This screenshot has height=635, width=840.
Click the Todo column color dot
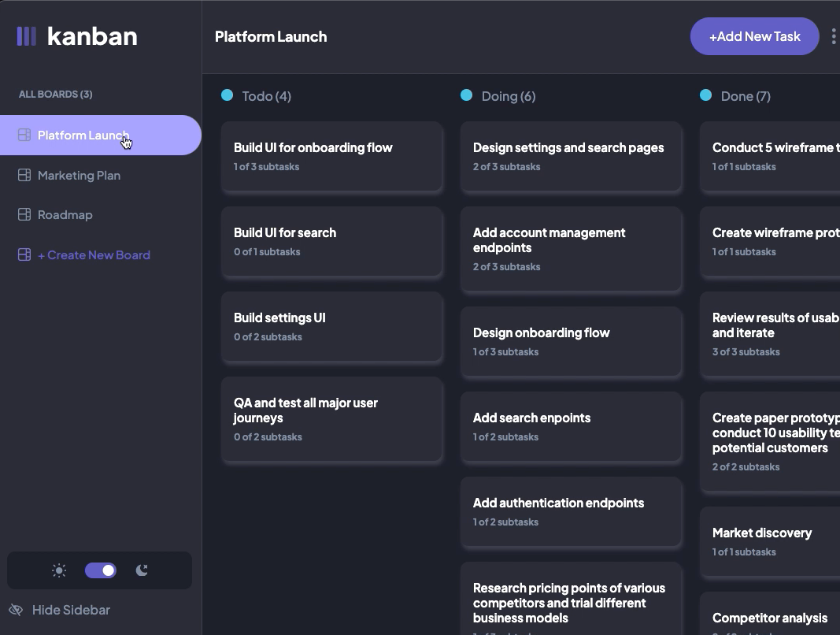click(x=228, y=95)
